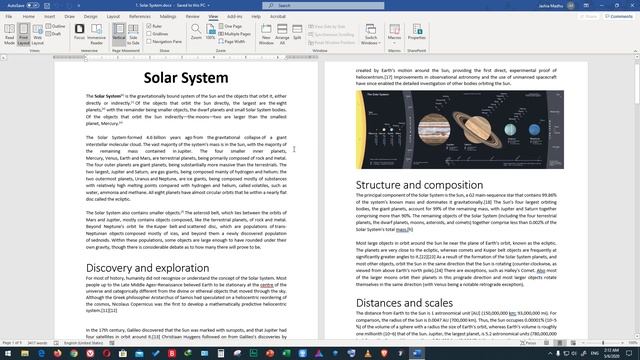Open the Acrobat tab
This screenshot has width=640, height=360.
(278, 16)
